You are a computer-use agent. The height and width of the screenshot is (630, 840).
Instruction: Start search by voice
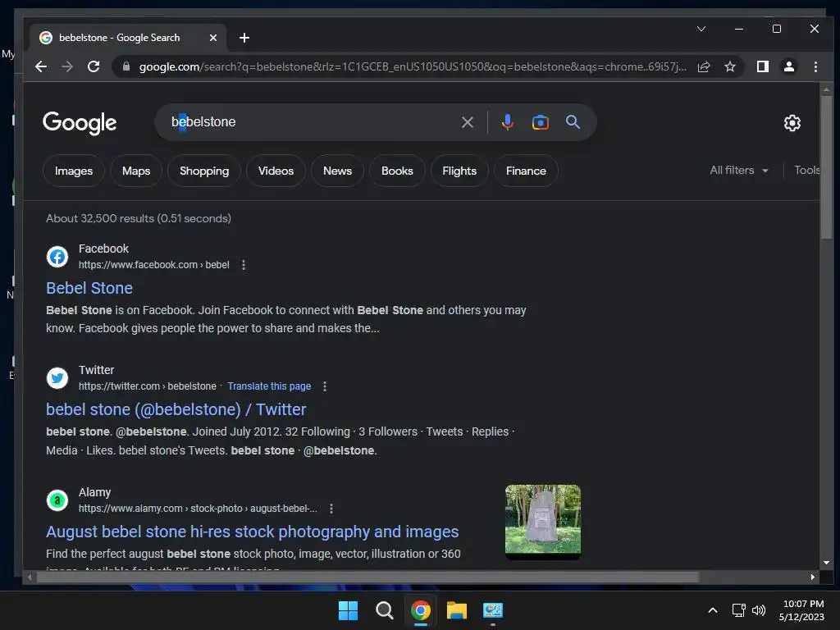click(x=507, y=122)
